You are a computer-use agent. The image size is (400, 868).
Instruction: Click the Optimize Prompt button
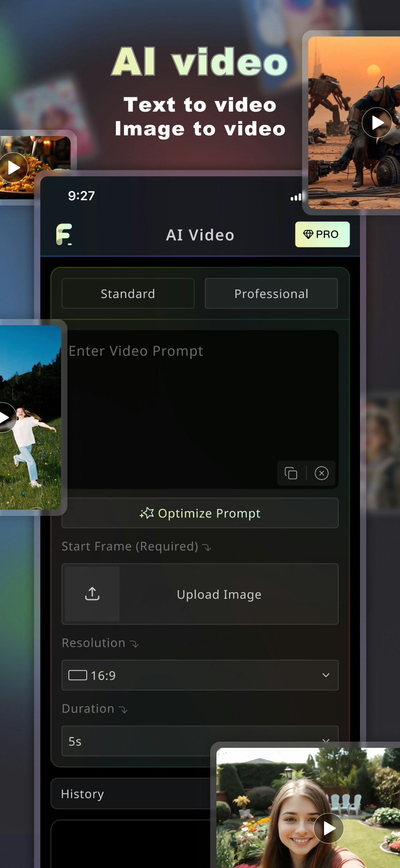pyautogui.click(x=200, y=513)
